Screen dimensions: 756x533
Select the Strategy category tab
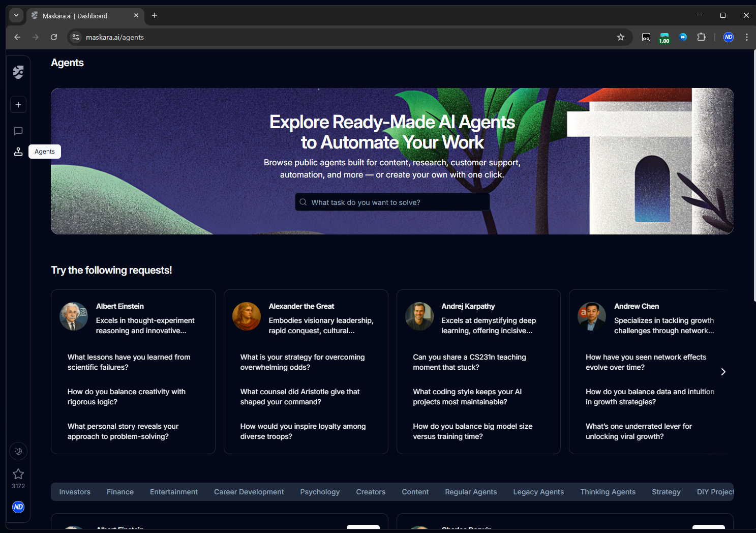click(x=666, y=492)
